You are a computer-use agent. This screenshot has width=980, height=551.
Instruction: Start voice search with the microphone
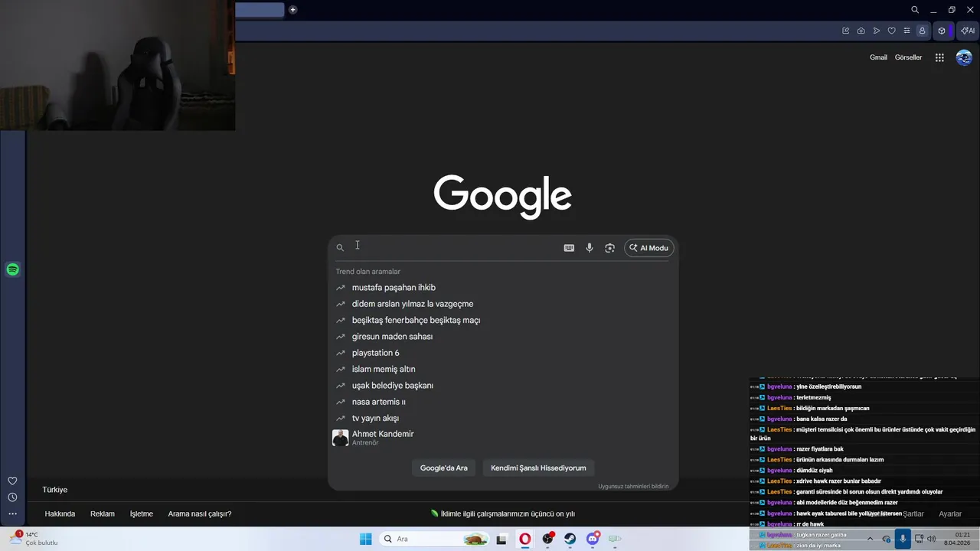(590, 248)
